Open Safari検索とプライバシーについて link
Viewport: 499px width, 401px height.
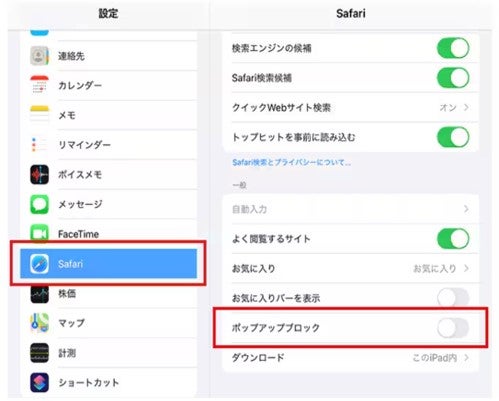[x=291, y=162]
